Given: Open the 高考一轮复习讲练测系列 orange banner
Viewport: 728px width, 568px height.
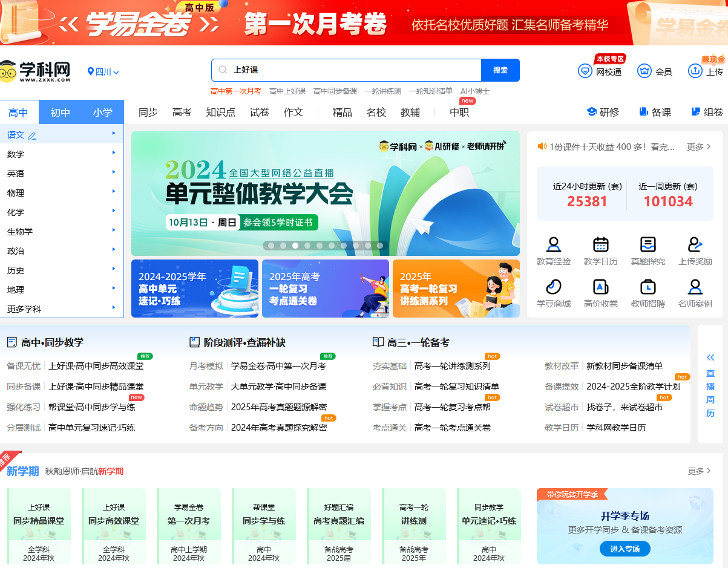Looking at the screenshot, I should tap(456, 289).
